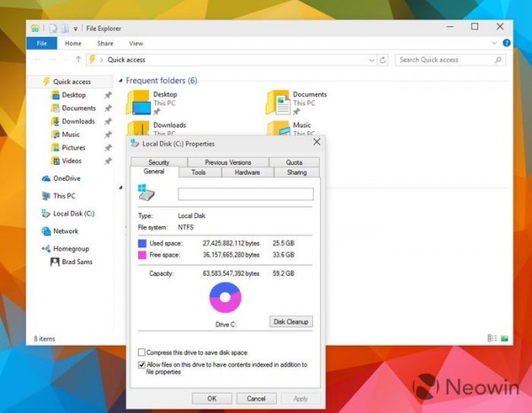Open the Home ribbon tab
Screen dimensions: 532x413
pyautogui.click(x=73, y=43)
